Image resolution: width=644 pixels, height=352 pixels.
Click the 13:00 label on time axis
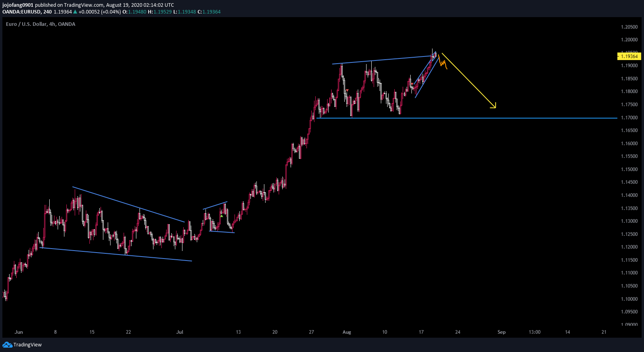click(535, 332)
